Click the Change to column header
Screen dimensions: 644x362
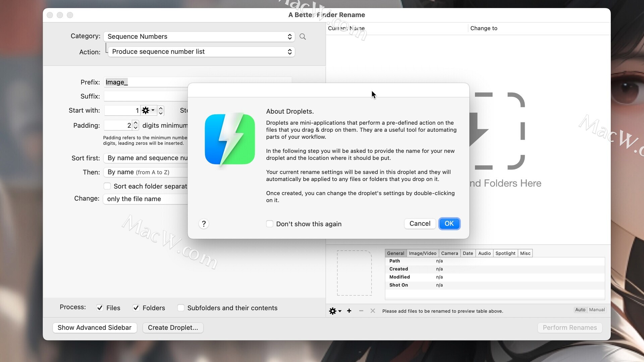pyautogui.click(x=539, y=28)
